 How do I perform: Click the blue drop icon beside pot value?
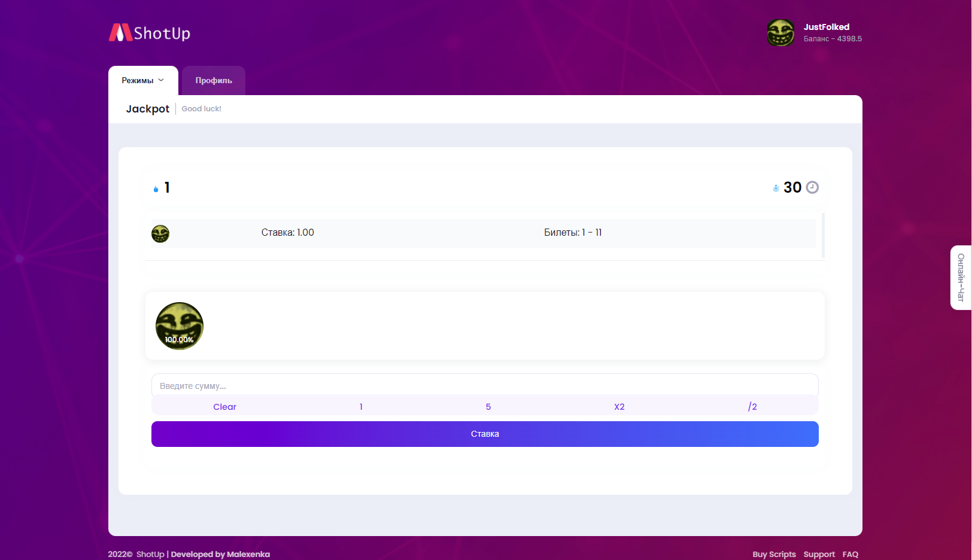(x=156, y=188)
